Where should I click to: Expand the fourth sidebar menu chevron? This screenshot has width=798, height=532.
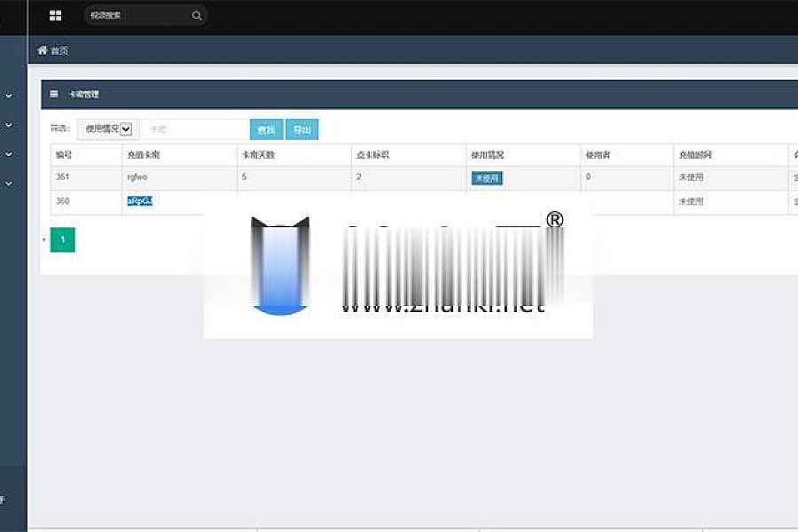[9, 184]
